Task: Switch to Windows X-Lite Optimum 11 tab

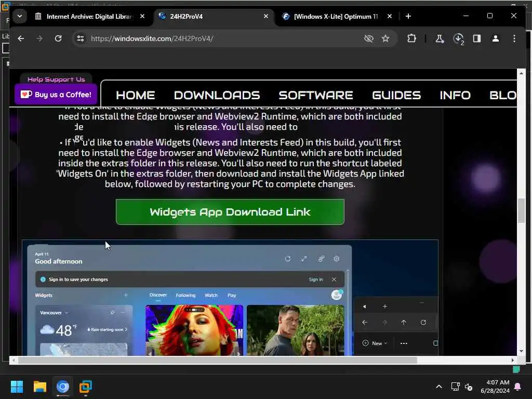Action: coord(336,16)
